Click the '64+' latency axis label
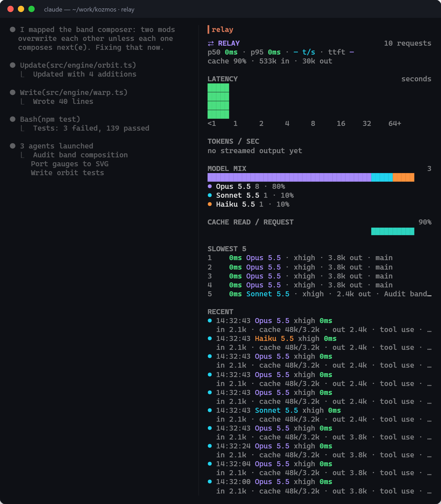The height and width of the screenshot is (504, 441). point(395,124)
